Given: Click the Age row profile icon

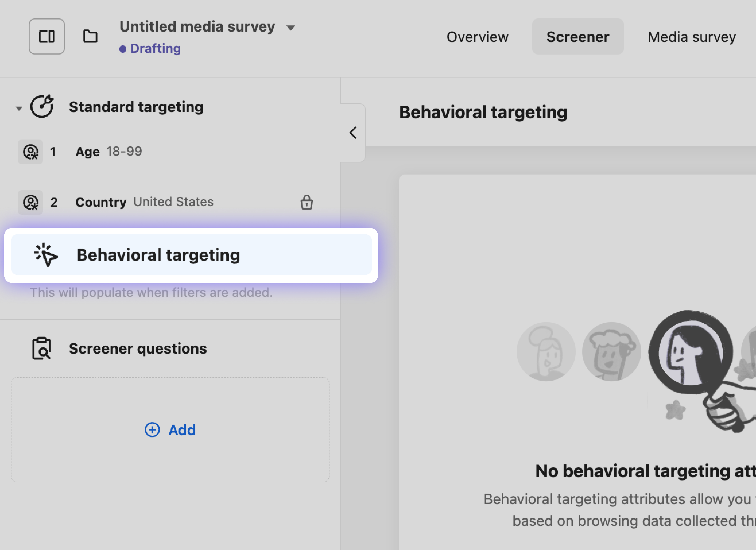Looking at the screenshot, I should pos(30,152).
